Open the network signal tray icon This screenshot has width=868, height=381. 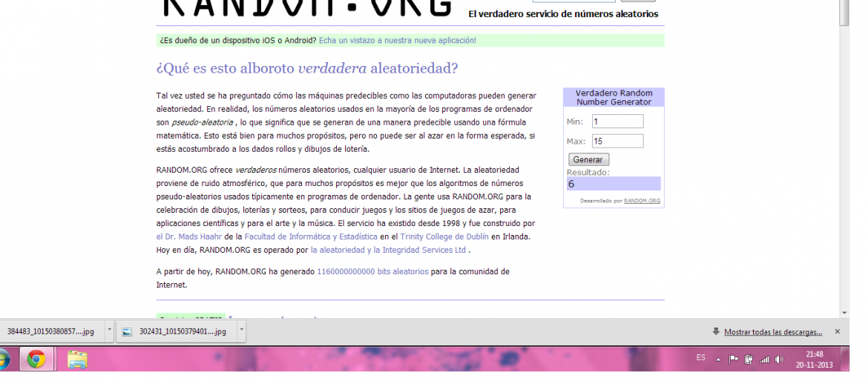tap(763, 360)
